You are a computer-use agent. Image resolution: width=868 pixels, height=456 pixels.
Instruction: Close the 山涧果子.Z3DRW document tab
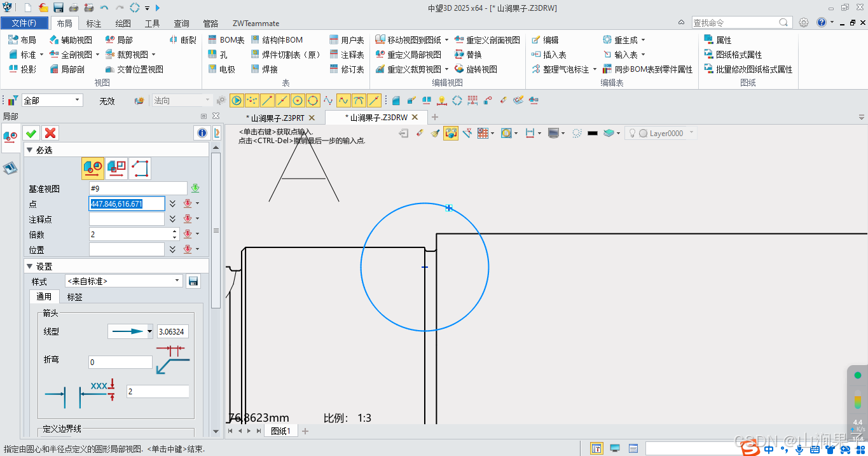(x=415, y=117)
